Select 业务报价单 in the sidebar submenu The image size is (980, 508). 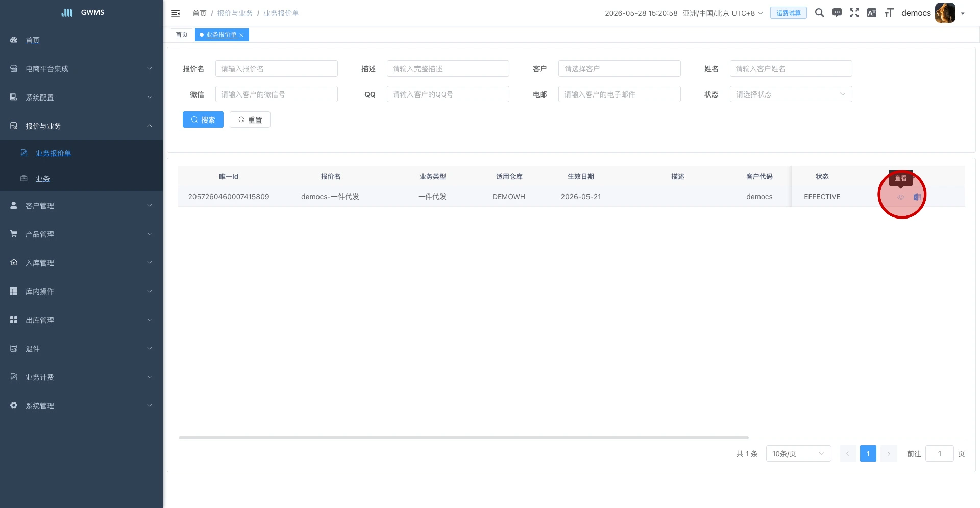click(82, 153)
